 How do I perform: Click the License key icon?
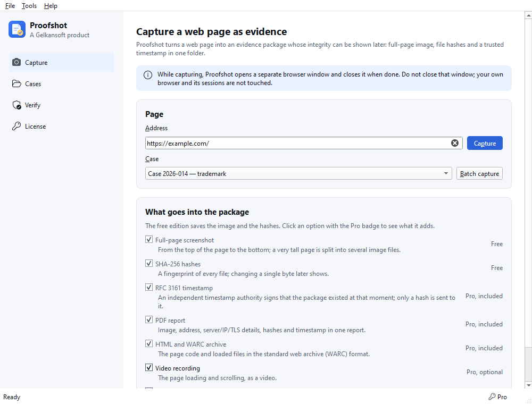coord(16,127)
